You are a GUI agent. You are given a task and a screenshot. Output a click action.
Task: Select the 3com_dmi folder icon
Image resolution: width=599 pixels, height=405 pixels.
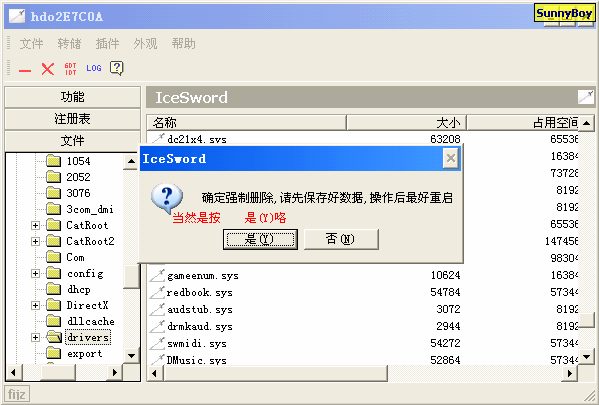pos(53,209)
